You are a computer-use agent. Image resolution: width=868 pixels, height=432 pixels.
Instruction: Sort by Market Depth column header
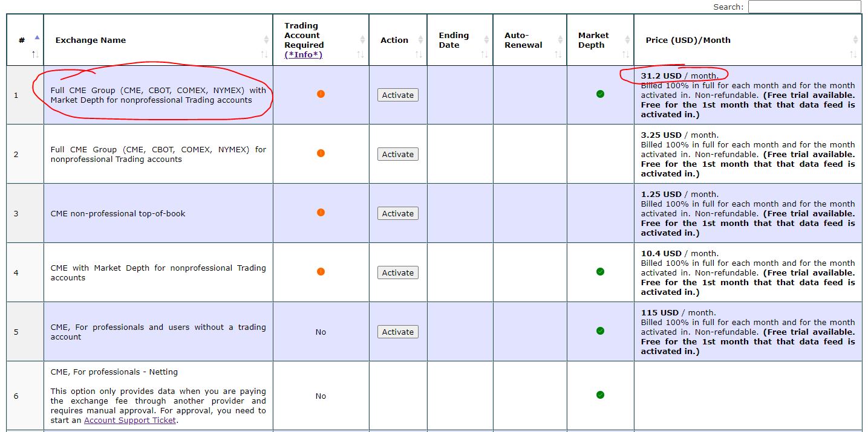[600, 40]
